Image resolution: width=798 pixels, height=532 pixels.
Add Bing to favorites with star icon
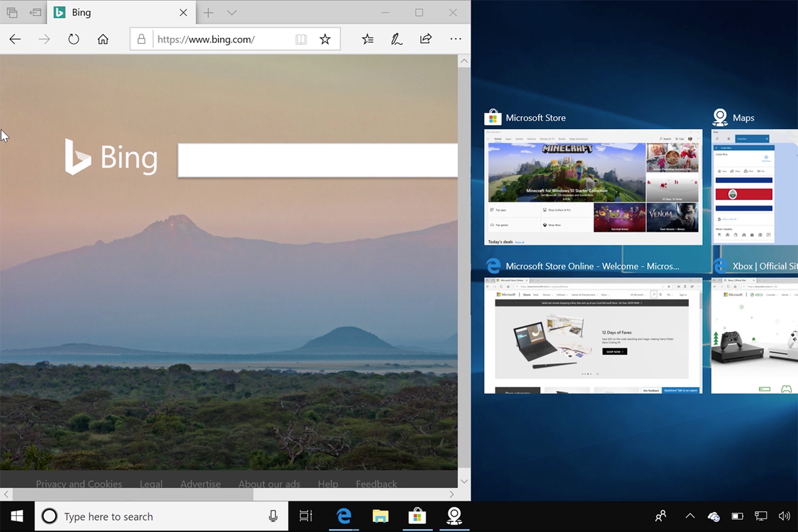tap(325, 39)
